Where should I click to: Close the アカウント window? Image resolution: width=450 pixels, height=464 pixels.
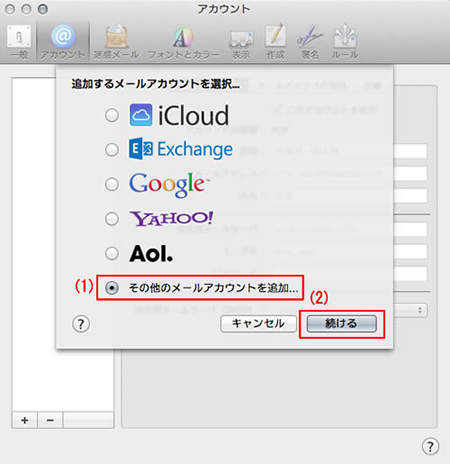pos(10,9)
